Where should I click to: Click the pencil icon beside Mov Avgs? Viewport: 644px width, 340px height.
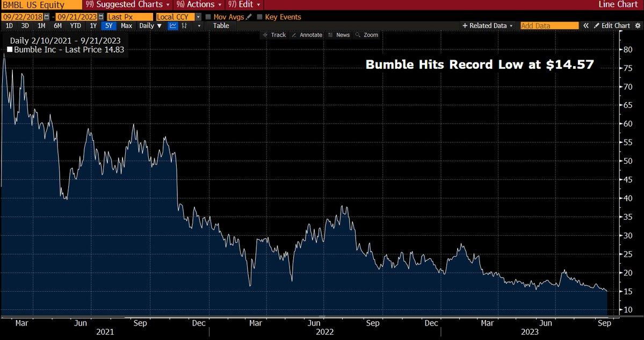(248, 17)
